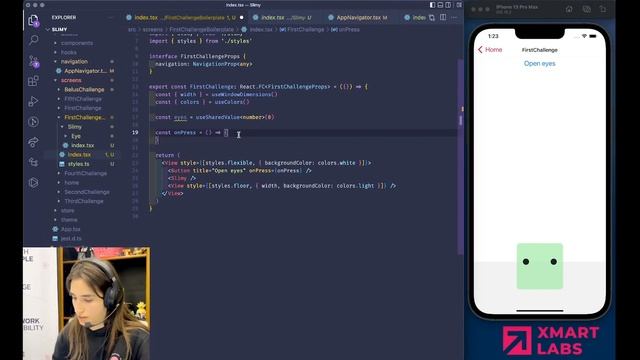This screenshot has height=360, width=640.
Task: Open jest.d.ts in explorer
Action: click(x=71, y=238)
